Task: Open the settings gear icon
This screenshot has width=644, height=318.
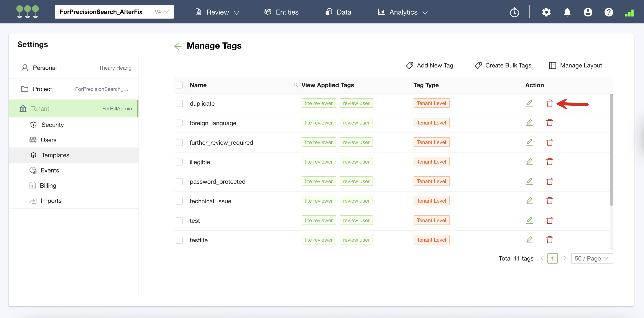Action: pos(546,12)
